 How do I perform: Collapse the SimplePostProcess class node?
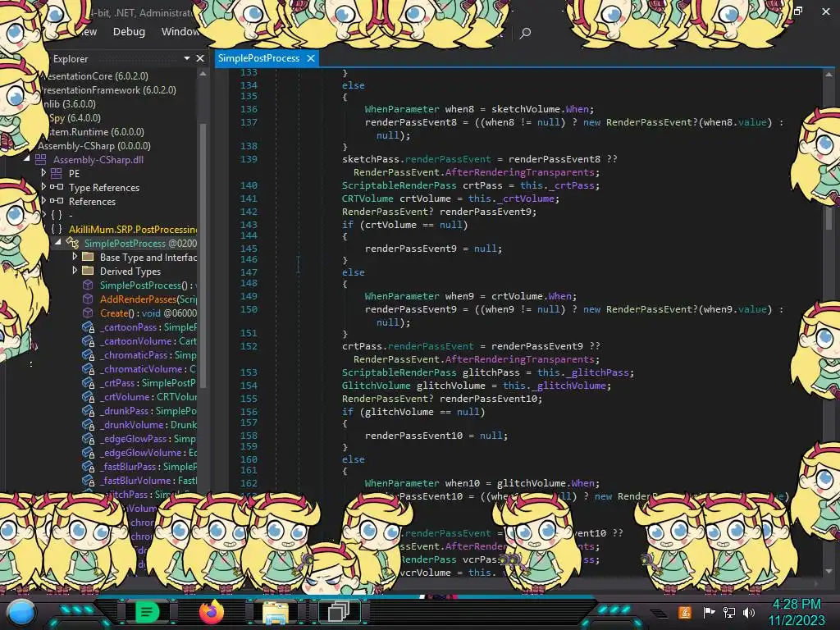pyautogui.click(x=58, y=243)
